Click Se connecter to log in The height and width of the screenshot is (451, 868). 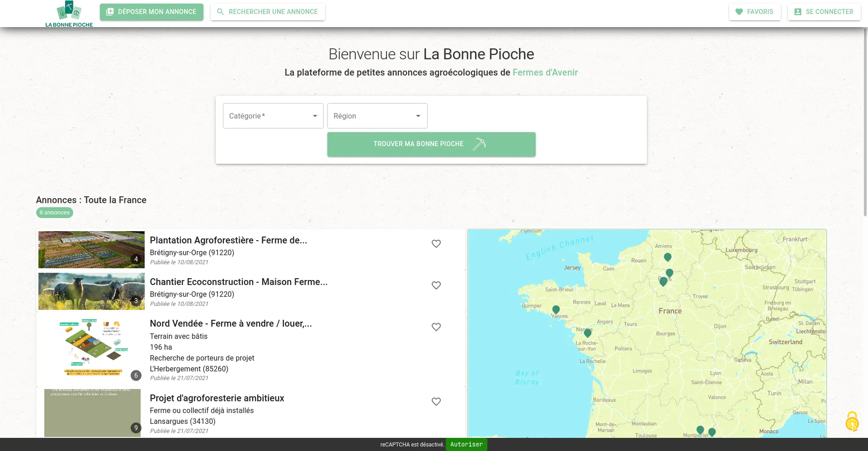[x=824, y=12]
